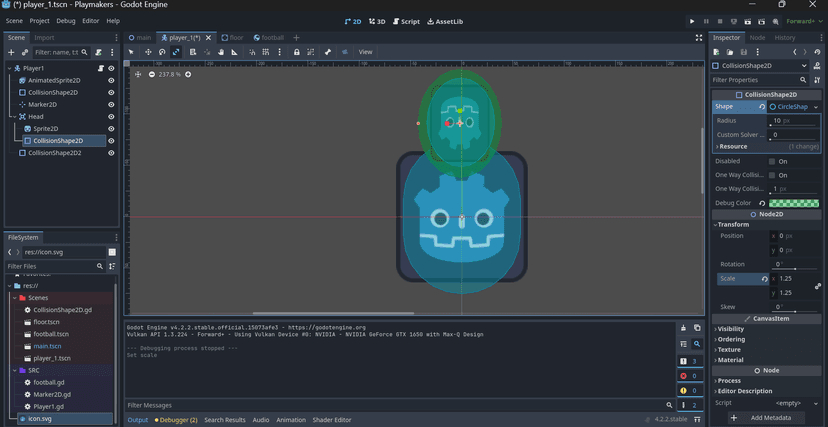Click the Radius value field
Screen dimensions: 828x427
point(790,120)
